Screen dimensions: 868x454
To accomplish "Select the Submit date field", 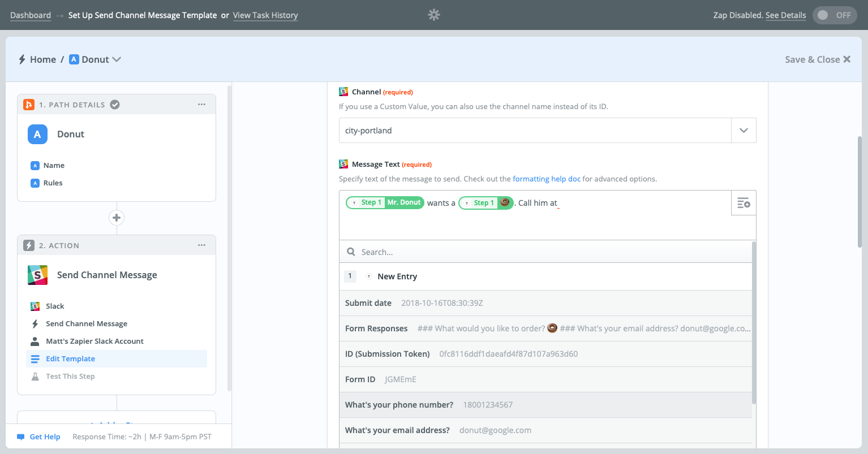I will pyautogui.click(x=546, y=303).
